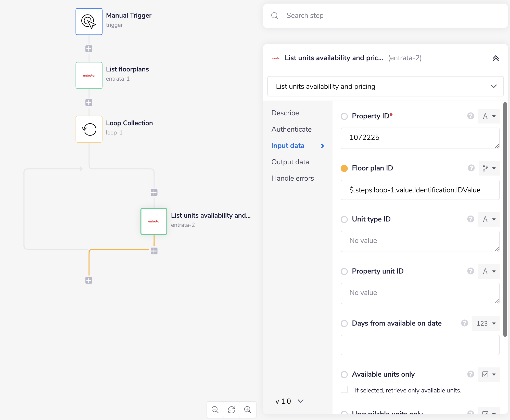The height and width of the screenshot is (420, 510).
Task: Select the Property ID radio button
Action: click(344, 116)
